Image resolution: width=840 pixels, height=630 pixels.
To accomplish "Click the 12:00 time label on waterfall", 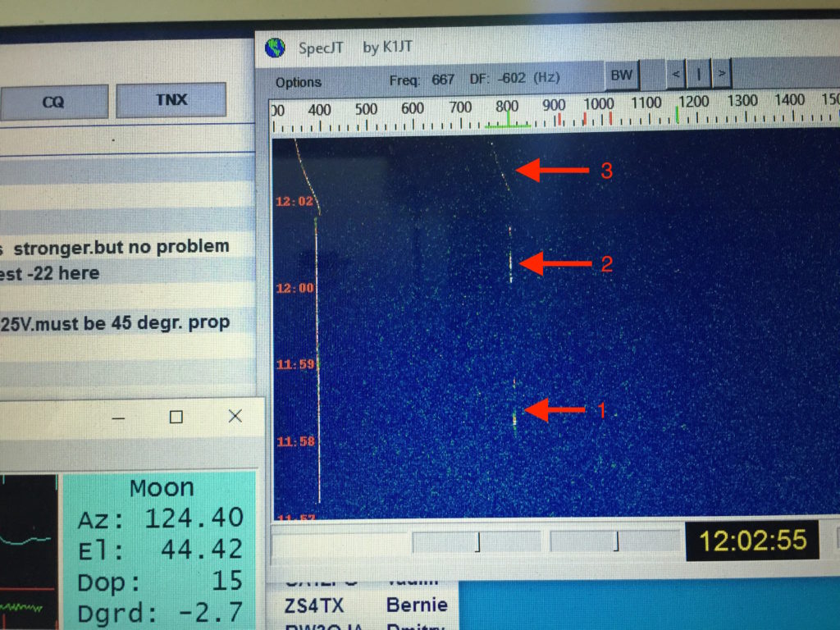I will (x=294, y=288).
